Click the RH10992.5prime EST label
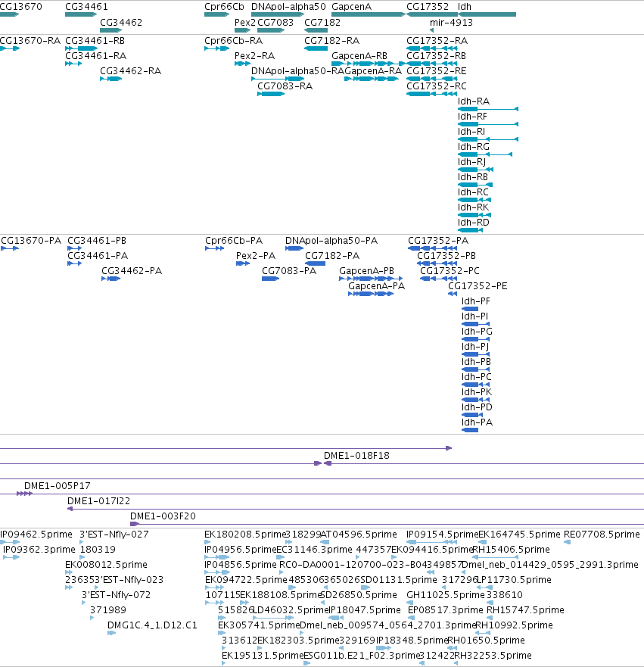 (514, 625)
